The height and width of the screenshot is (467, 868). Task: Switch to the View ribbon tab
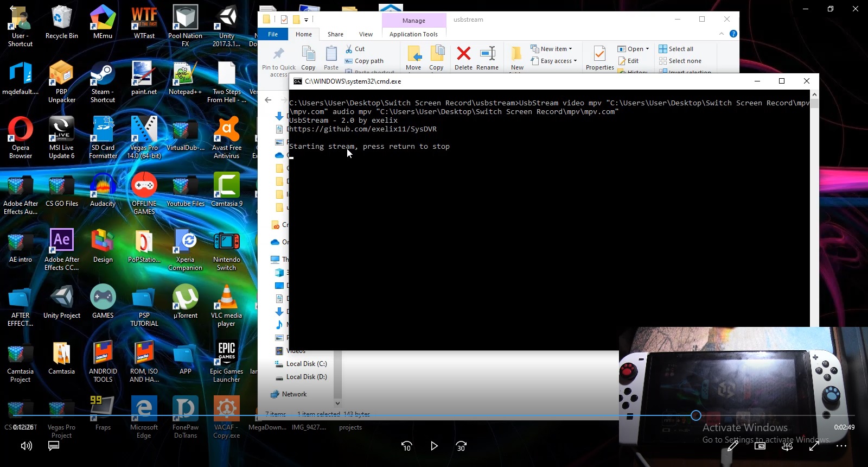click(x=366, y=34)
